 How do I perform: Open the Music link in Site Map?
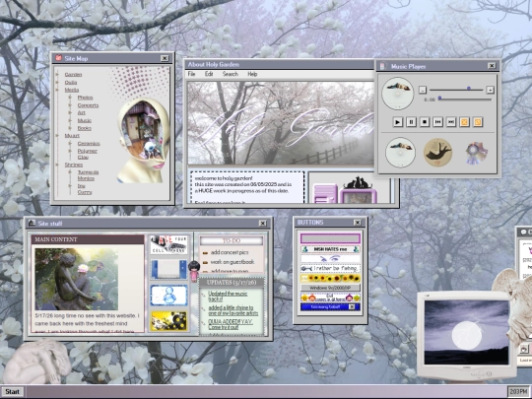84,120
